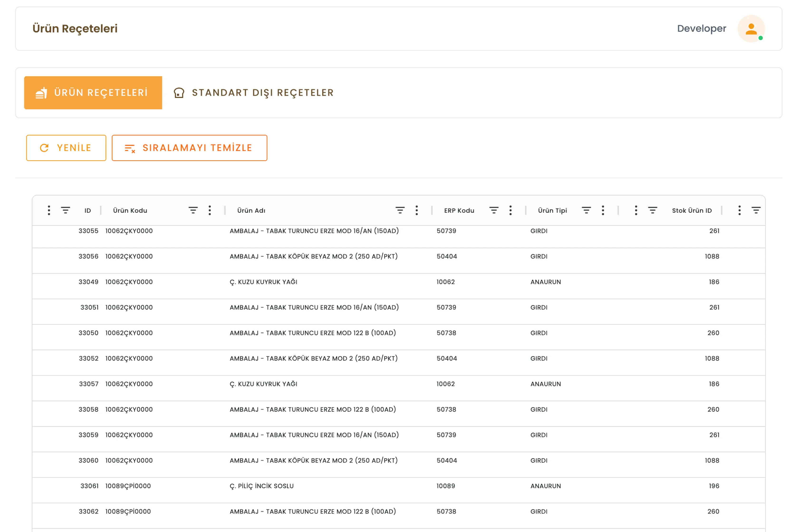
Task: Click the filter icon in Ürün Kodu column
Action: click(x=193, y=210)
